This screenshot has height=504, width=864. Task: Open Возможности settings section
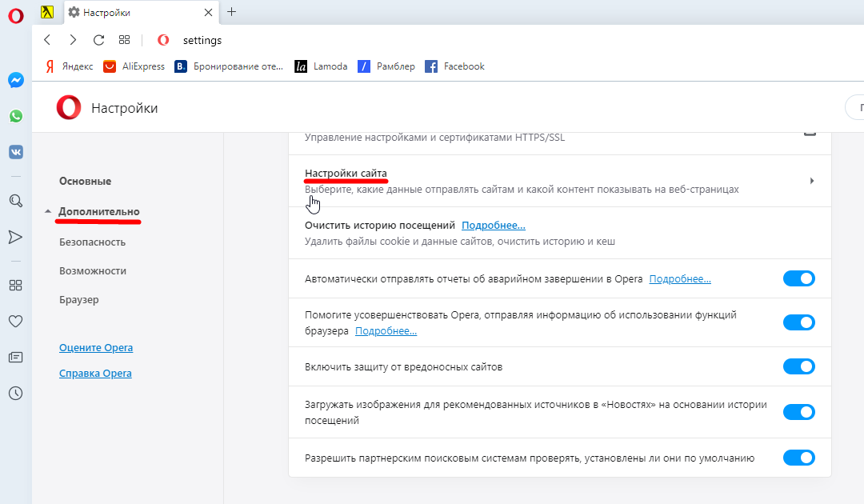click(93, 271)
